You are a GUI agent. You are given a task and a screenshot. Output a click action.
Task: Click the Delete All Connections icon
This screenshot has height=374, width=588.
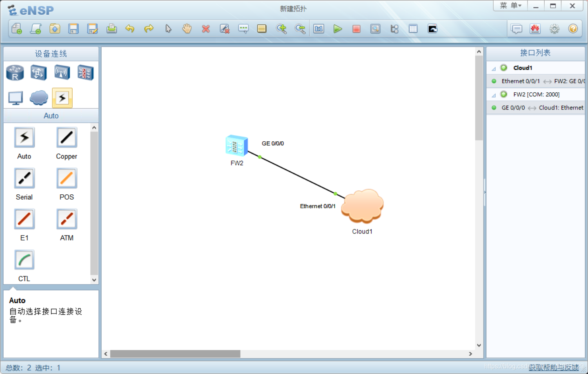(225, 29)
